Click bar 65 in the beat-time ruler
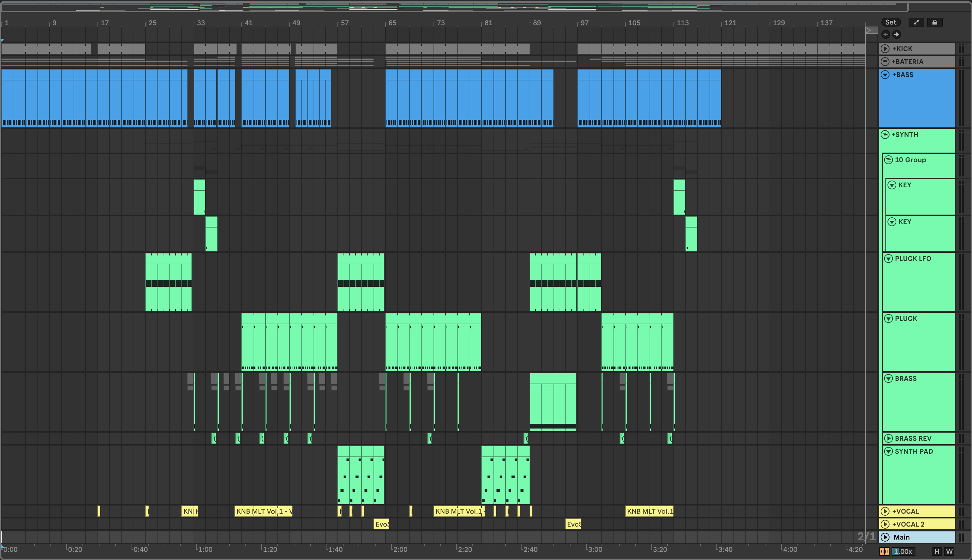 [x=392, y=23]
